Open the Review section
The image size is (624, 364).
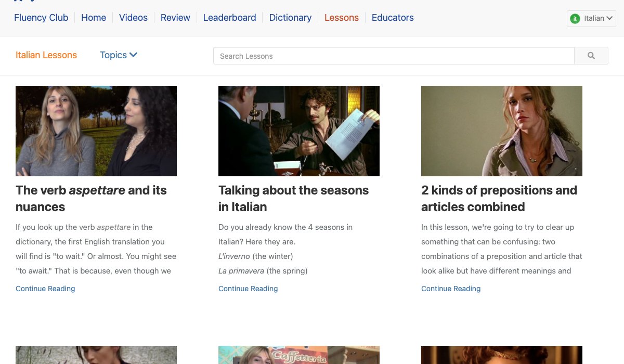175,18
